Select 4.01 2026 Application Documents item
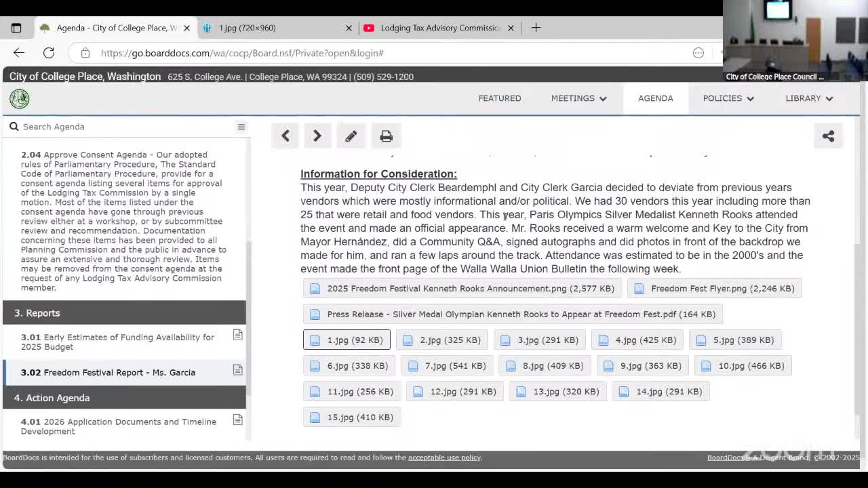This screenshot has height=488, width=868. point(124,426)
